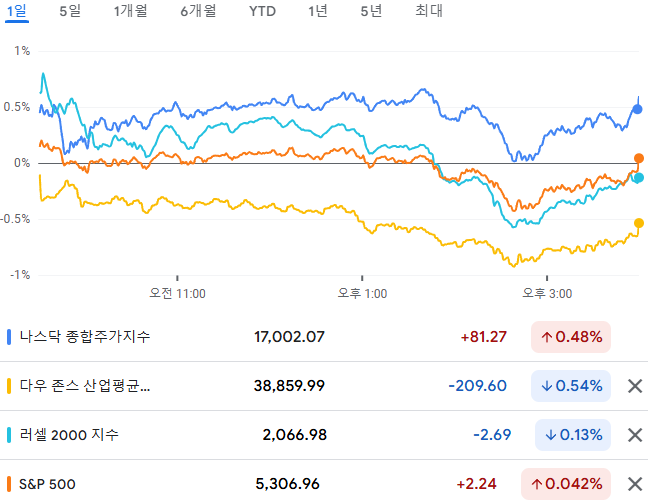Open the 다우 존스 산업평균 row
Screen dimensions: 648x502
(324, 386)
